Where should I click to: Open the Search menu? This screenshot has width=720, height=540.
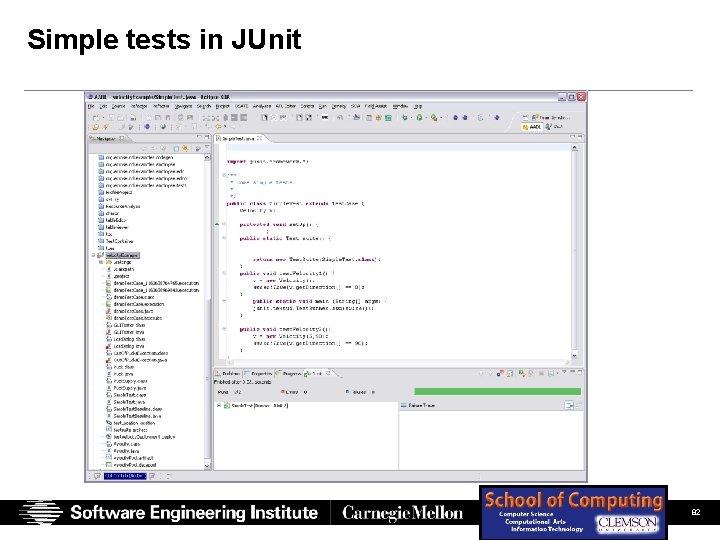coord(204,106)
